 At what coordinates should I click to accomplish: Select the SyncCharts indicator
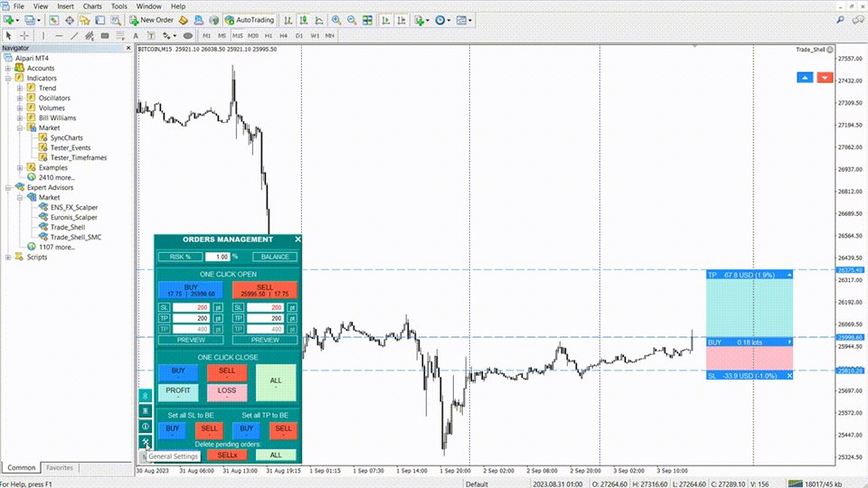click(x=66, y=137)
